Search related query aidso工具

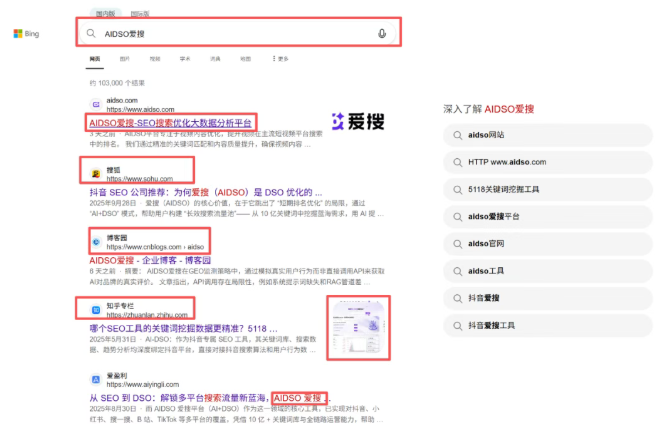(x=547, y=271)
